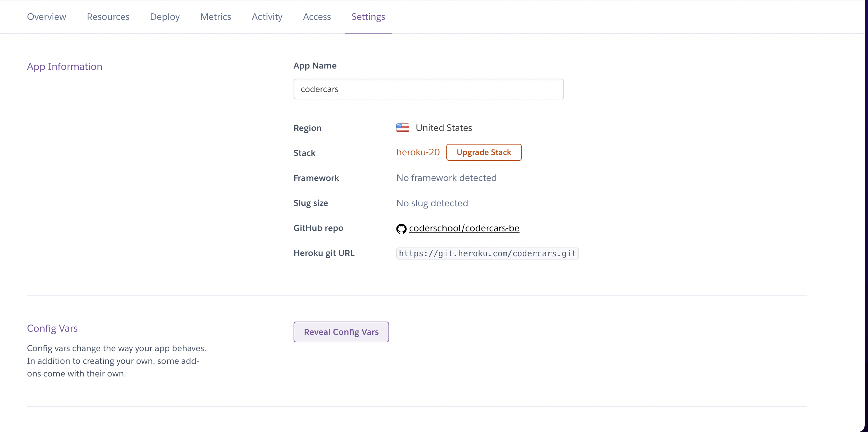Click the App Name input field
Screen dimensions: 868x432
coord(428,89)
